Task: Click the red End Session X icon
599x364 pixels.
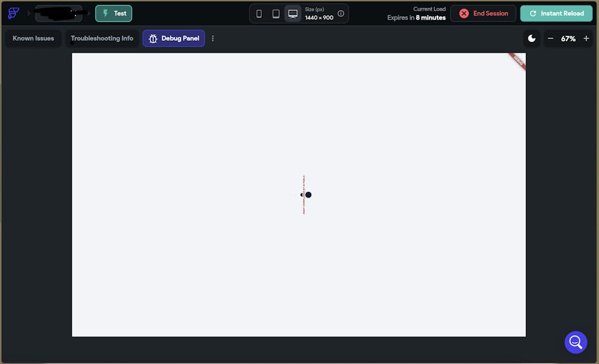Action: tap(464, 13)
